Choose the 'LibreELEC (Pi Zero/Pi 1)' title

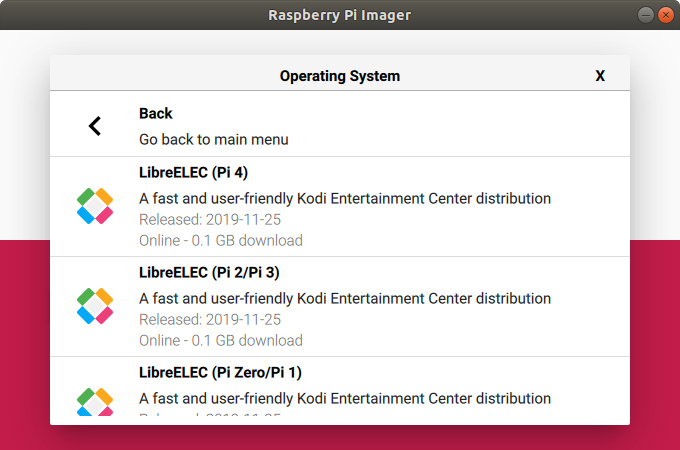(x=220, y=373)
